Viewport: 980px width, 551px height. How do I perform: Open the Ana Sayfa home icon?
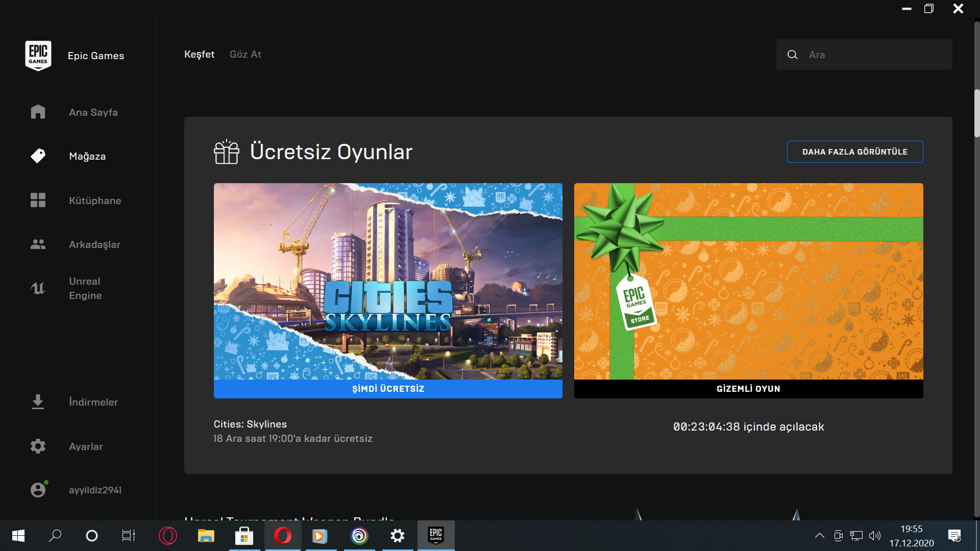[38, 112]
